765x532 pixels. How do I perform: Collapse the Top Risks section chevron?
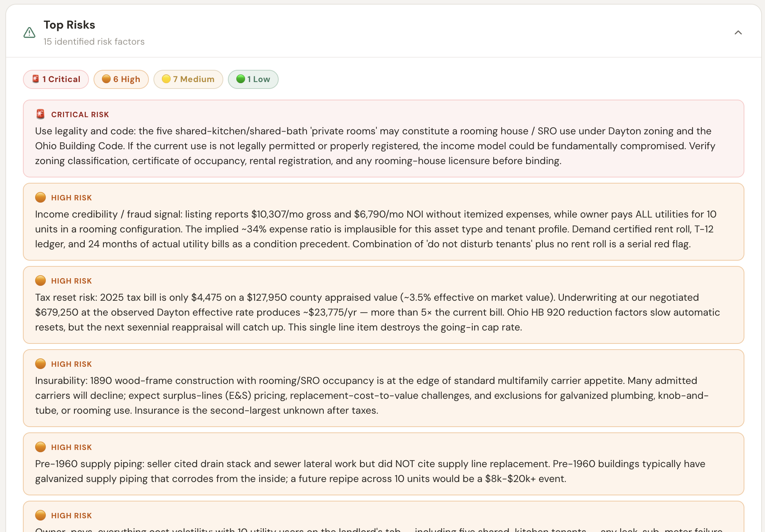click(738, 32)
